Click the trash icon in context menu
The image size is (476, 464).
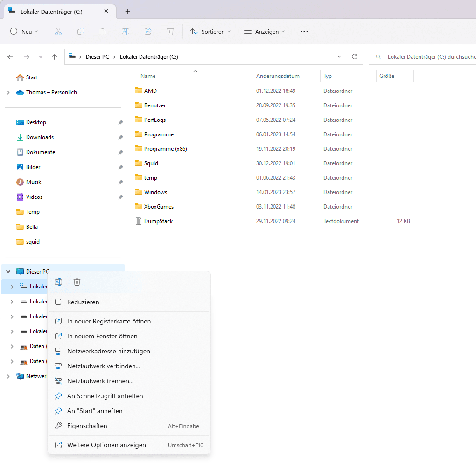77,282
